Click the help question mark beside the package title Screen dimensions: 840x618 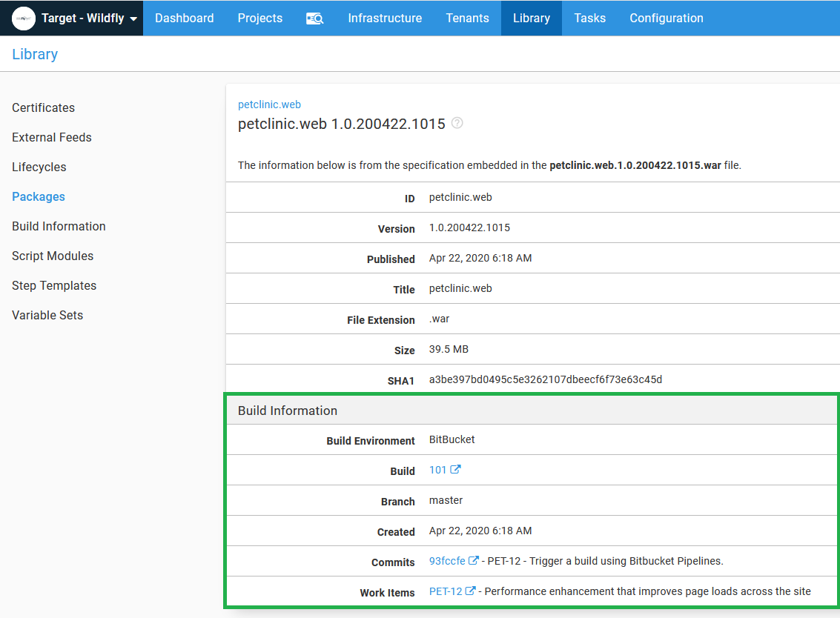(457, 123)
